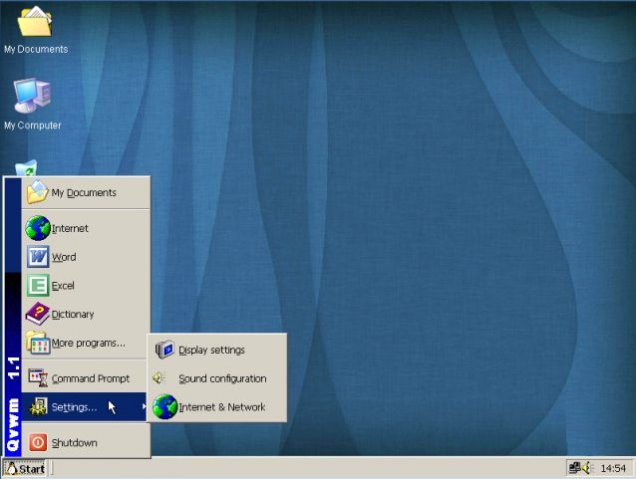
Task: Click the partially hidden recycle bin desktop icon
Action: click(x=26, y=168)
